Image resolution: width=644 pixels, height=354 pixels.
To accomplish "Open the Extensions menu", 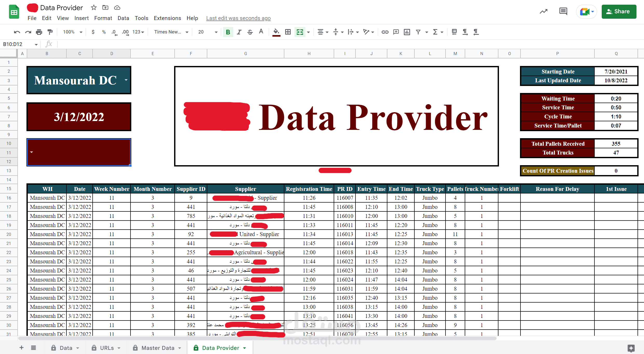I will pos(167,18).
